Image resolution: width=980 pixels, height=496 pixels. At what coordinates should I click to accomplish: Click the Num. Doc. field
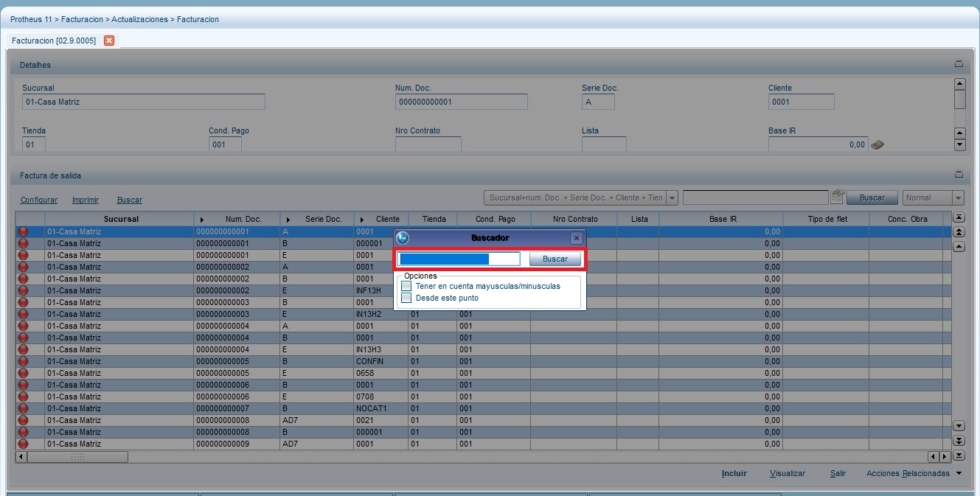pos(462,102)
